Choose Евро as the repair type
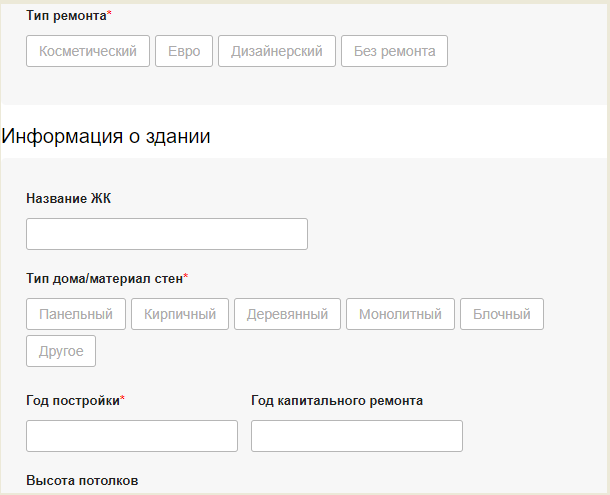This screenshot has height=495, width=610. point(184,51)
